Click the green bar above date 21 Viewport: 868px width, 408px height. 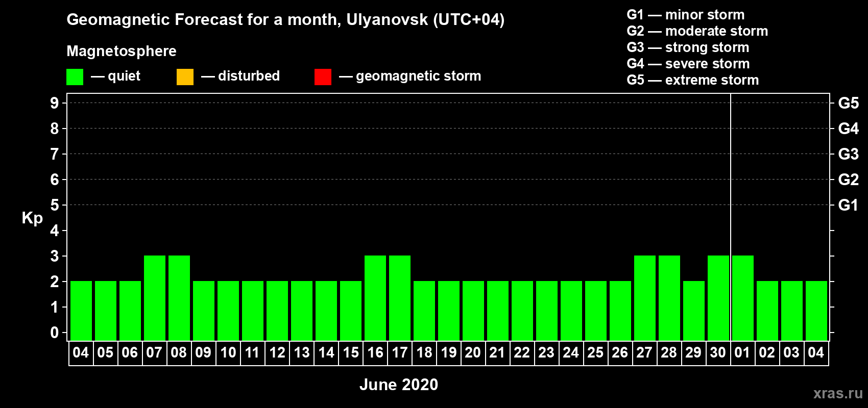click(x=498, y=311)
